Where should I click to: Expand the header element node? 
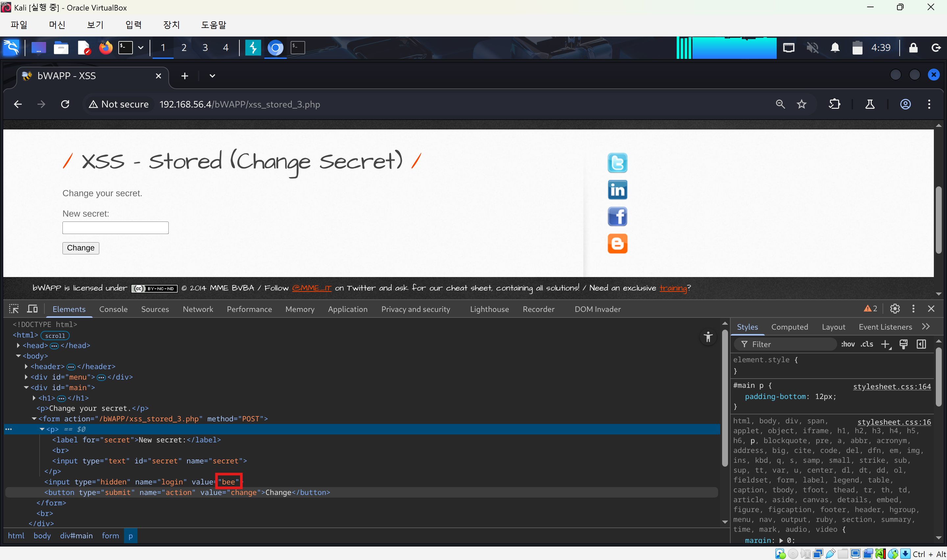26,366
